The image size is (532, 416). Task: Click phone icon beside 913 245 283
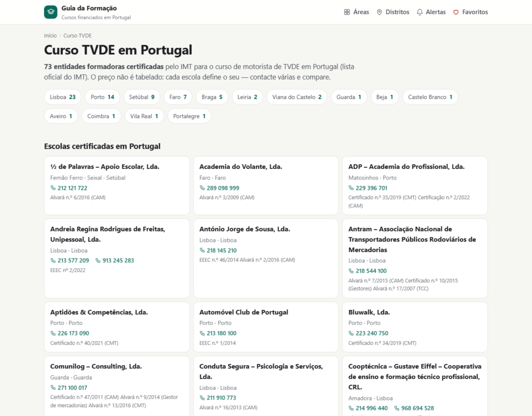click(x=98, y=261)
